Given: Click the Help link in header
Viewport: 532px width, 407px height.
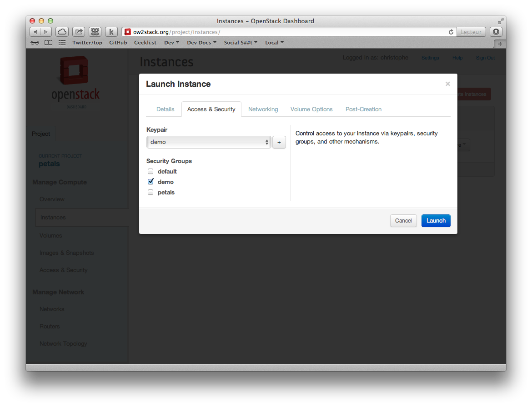Looking at the screenshot, I should [x=457, y=58].
